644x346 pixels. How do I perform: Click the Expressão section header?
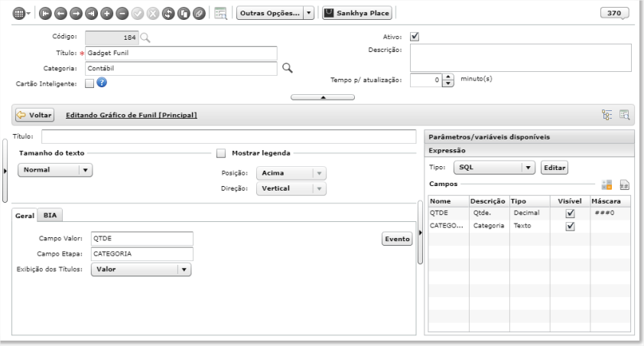(529, 150)
